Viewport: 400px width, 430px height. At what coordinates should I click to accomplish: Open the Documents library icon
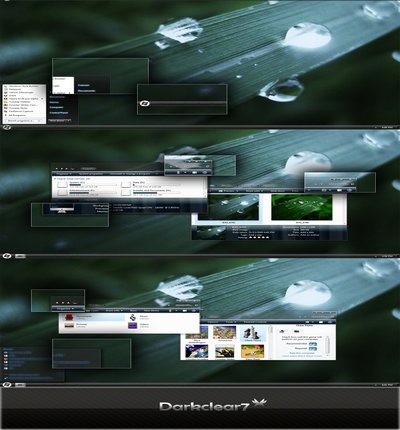pos(69,316)
